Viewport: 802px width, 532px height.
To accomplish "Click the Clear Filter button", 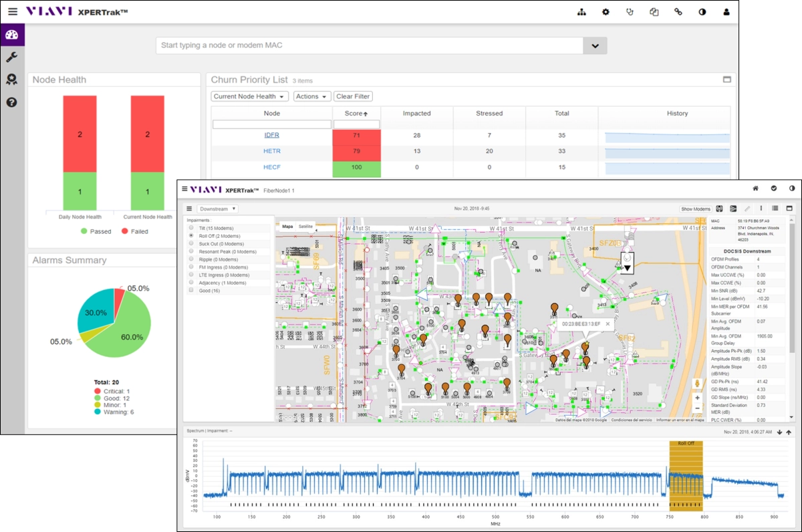I will [354, 97].
